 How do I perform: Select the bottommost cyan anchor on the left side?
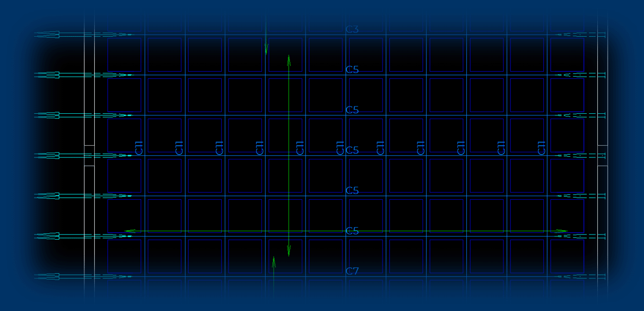[x=47, y=276]
